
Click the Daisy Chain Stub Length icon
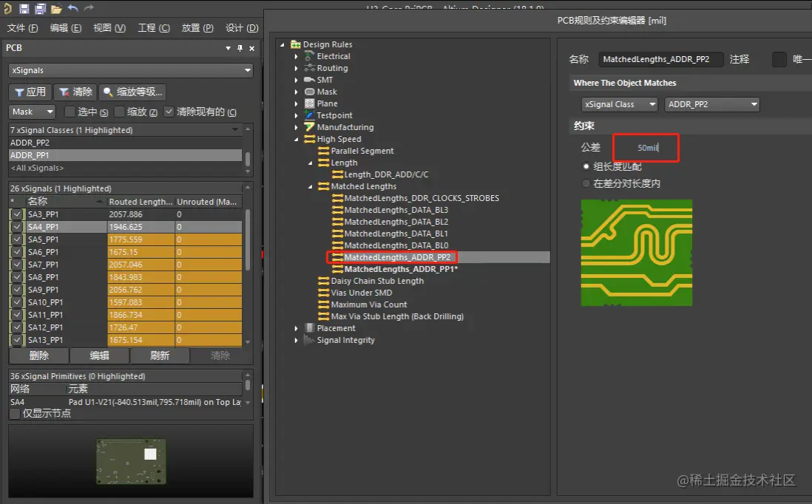(x=324, y=281)
